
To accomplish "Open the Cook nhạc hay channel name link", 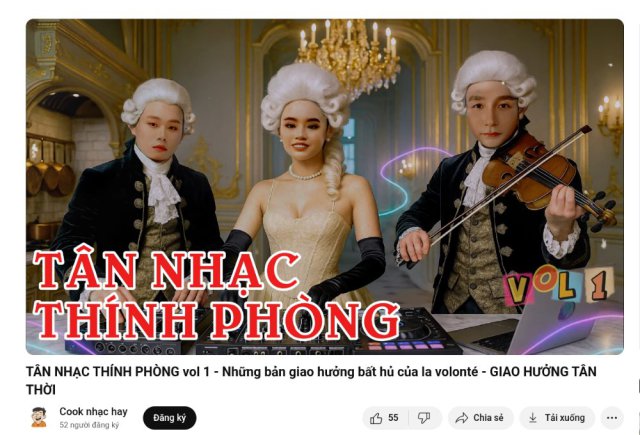I will (x=93, y=411).
